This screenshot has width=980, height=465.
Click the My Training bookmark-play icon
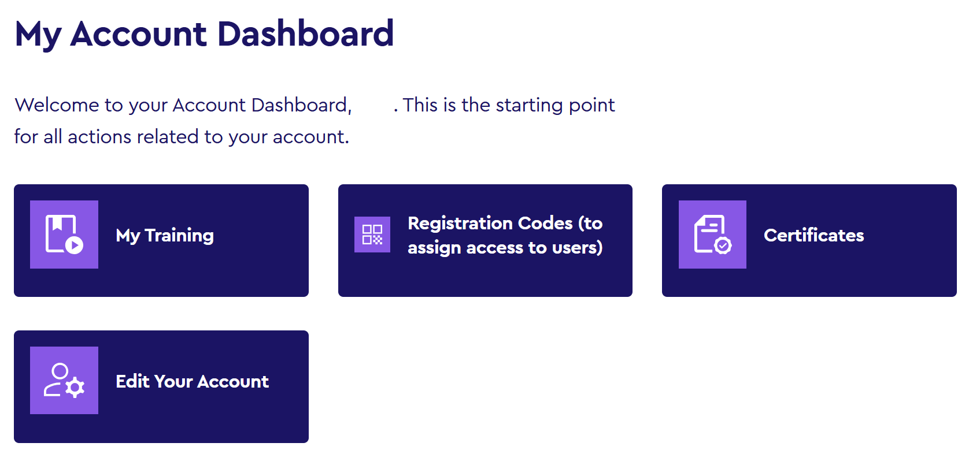click(64, 234)
